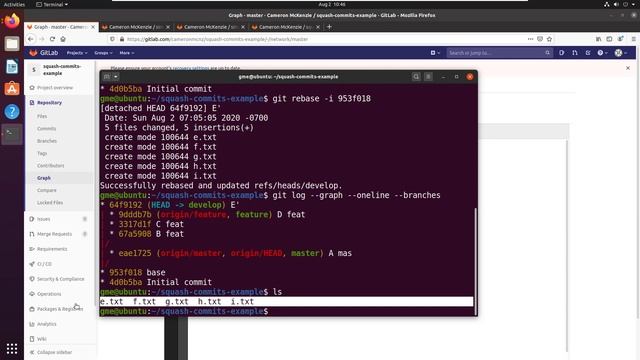Open Branches under Repository
Image resolution: width=640 pixels, height=360 pixels.
tap(47, 141)
